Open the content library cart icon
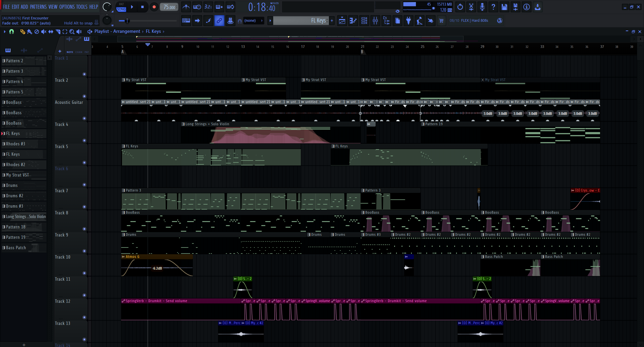This screenshot has height=347, width=644. click(x=441, y=21)
